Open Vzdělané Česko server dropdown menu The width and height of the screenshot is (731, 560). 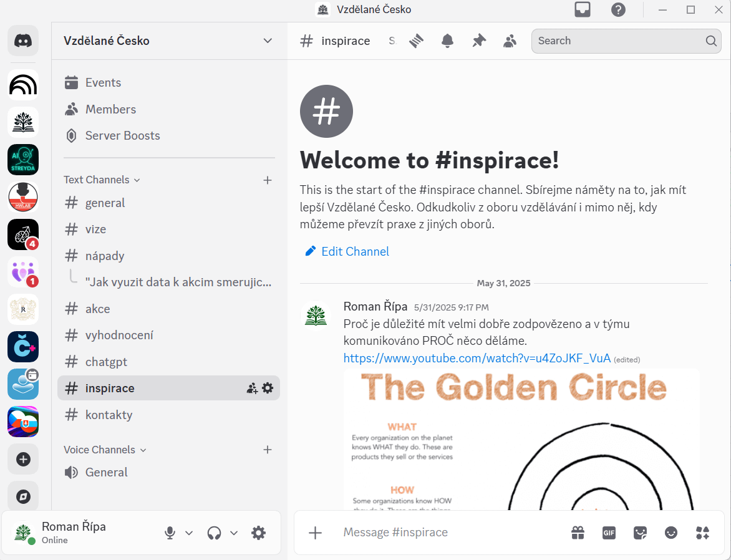169,41
